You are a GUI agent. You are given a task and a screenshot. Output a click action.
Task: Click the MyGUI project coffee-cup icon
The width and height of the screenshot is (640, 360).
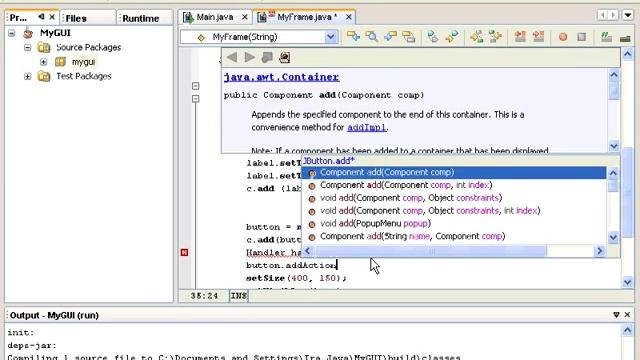[x=28, y=33]
